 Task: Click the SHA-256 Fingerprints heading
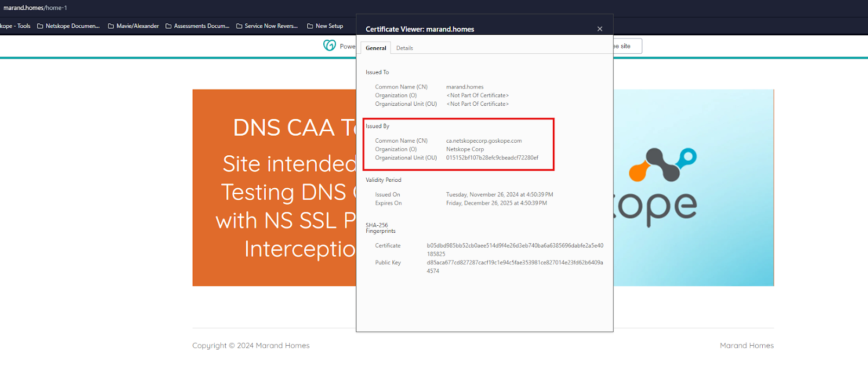tap(380, 228)
